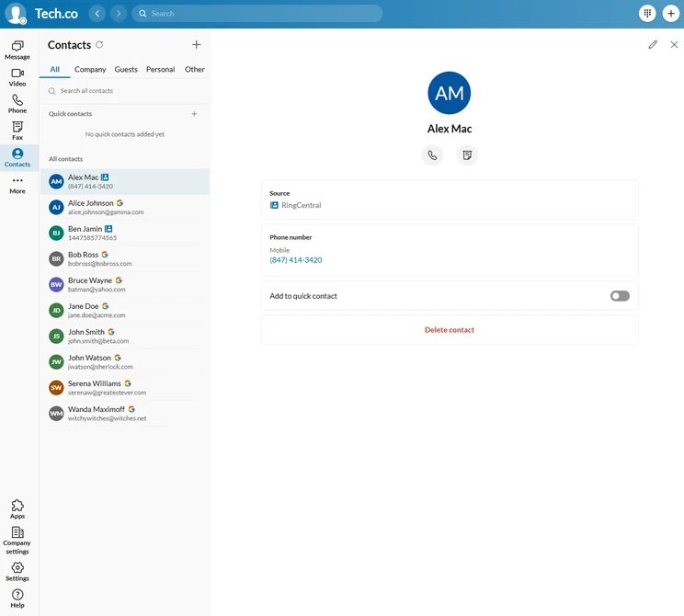The image size is (684, 616).
Task: Toggle Add to quick contact switch
Action: click(x=620, y=296)
